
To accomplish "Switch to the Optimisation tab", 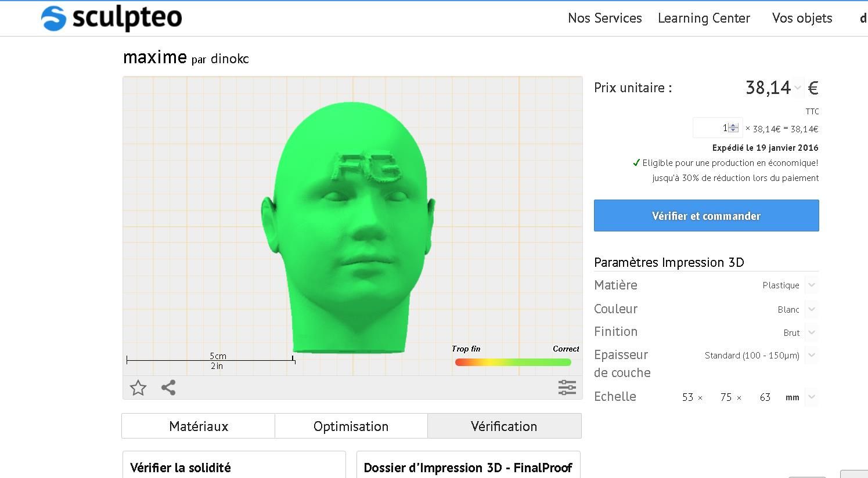I will 351,426.
